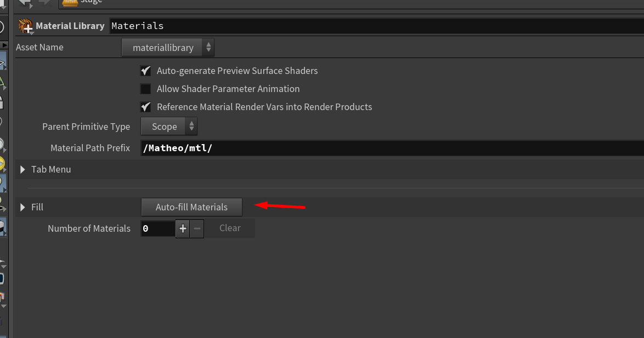The width and height of the screenshot is (644, 338).
Task: Open the Asset Name materiallibrary dropdown
Action: pos(168,48)
